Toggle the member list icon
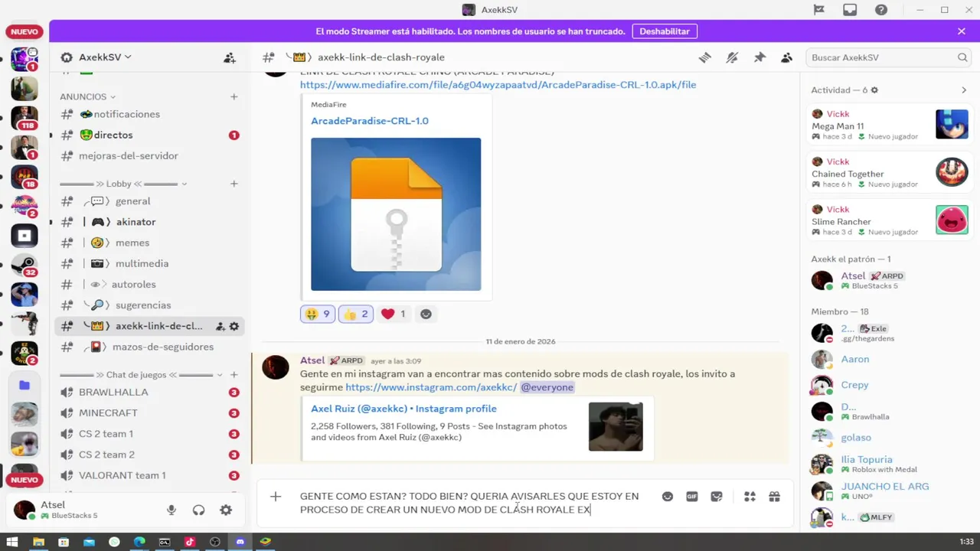Viewport: 980px width, 551px height. coord(786,57)
